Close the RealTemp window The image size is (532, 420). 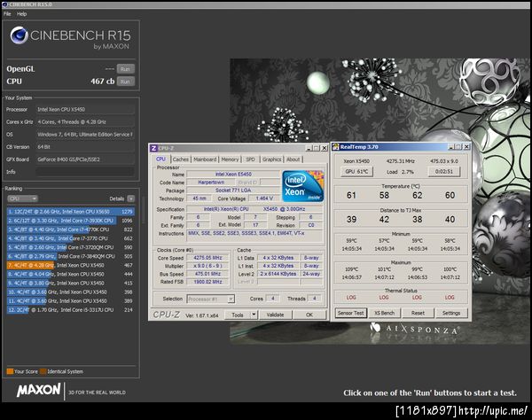(466, 147)
